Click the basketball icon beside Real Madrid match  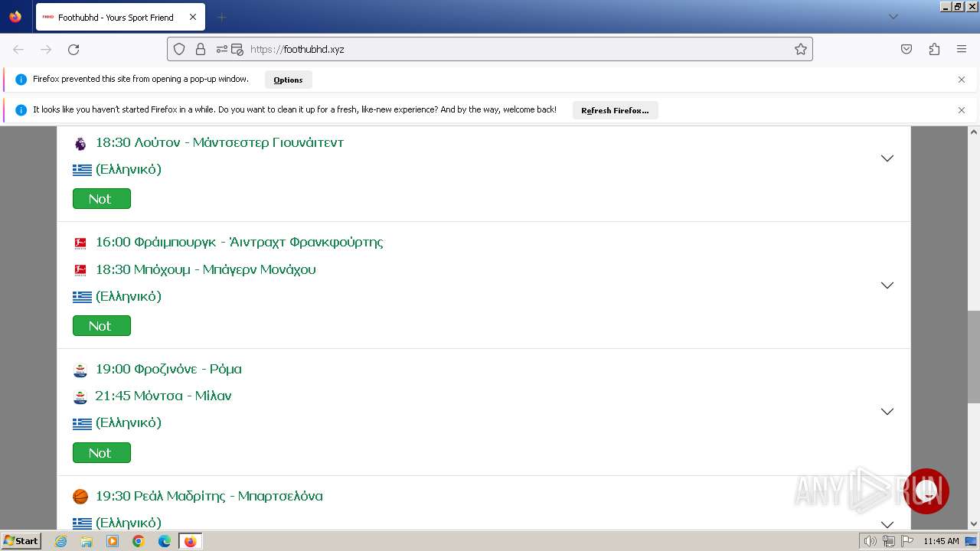(80, 497)
